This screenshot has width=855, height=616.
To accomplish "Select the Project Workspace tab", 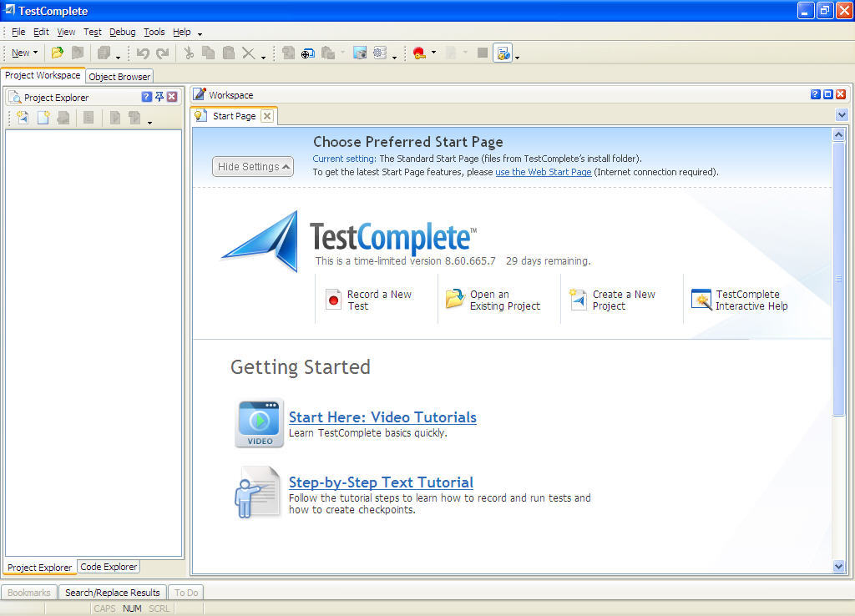I will tap(43, 75).
